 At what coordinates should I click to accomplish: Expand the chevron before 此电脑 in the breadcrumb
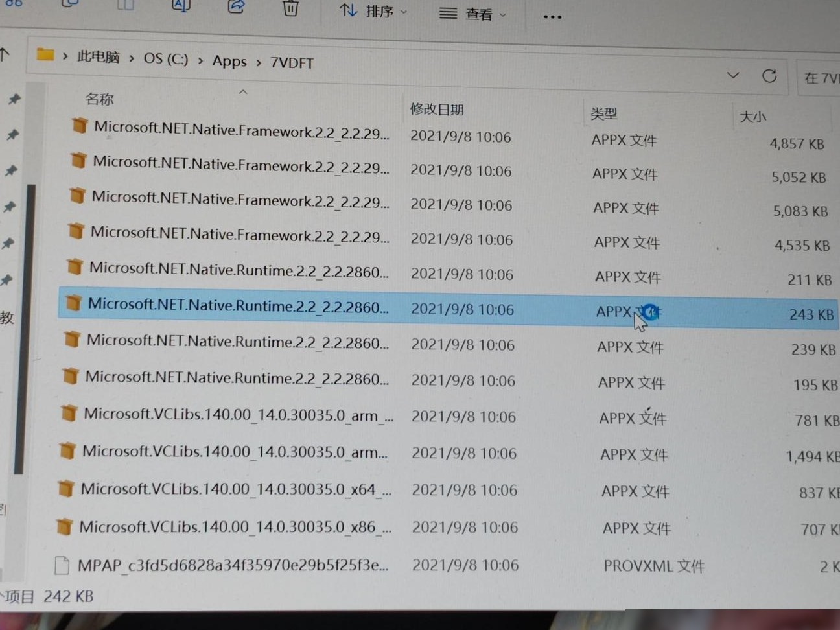65,56
